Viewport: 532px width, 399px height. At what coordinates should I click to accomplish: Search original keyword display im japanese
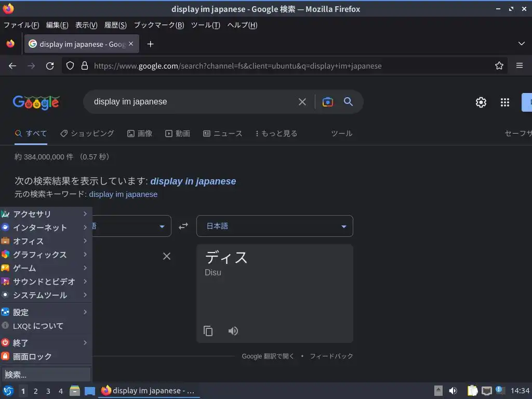click(x=123, y=194)
